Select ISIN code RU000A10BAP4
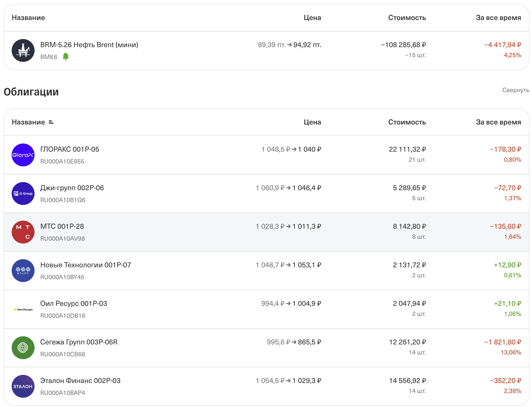The image size is (532, 407). tap(63, 393)
